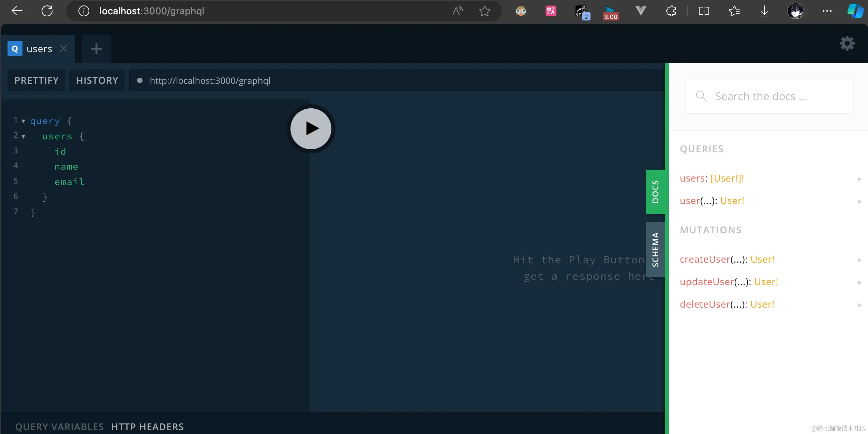868x434 pixels.
Task: Collapse the users block on line 2
Action: (x=24, y=137)
